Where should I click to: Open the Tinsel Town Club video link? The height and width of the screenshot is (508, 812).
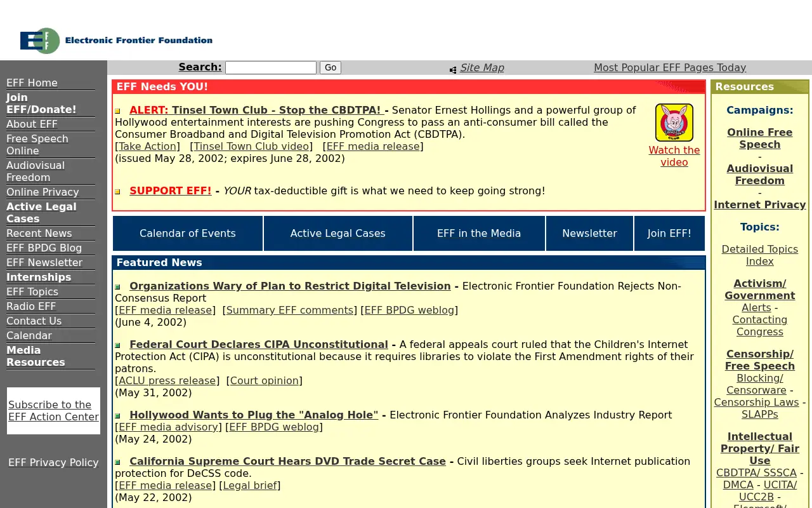point(252,146)
